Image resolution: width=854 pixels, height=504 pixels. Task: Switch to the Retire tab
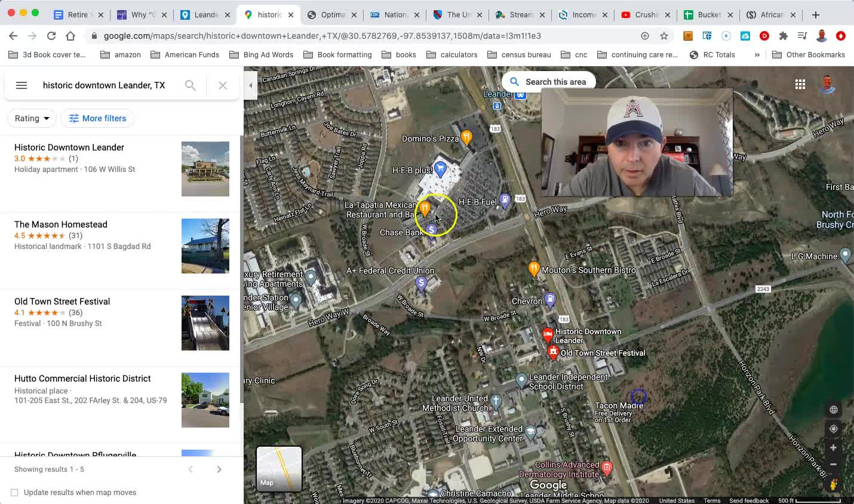click(x=78, y=14)
